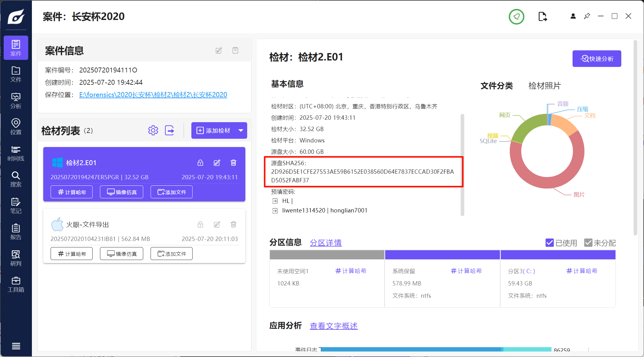Viewport: 644px width, 357px height.
Task: Click the purple 分区3(C:) partition bar
Action: coord(558,255)
